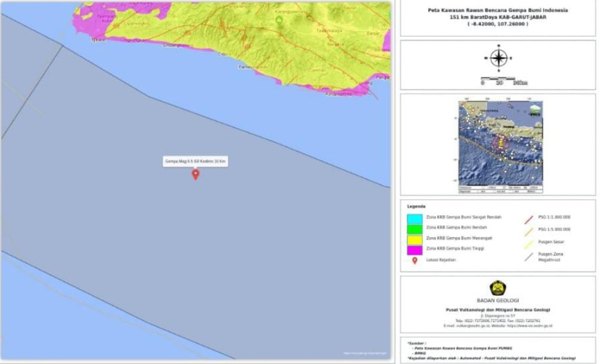Click the Pusgen Zona Megathrust line symbol
The height and width of the screenshot is (364, 599).
529,257
